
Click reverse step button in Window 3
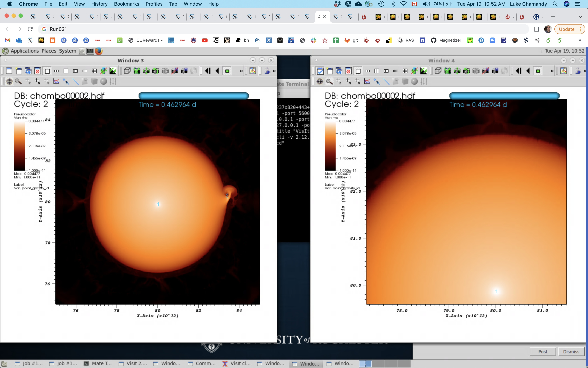click(208, 71)
